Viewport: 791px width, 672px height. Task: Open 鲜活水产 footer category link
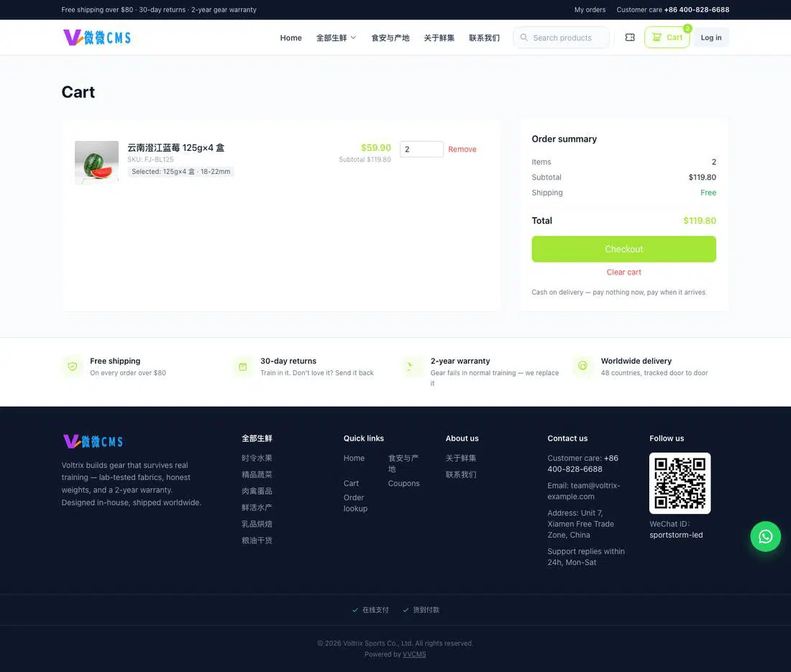click(x=257, y=507)
